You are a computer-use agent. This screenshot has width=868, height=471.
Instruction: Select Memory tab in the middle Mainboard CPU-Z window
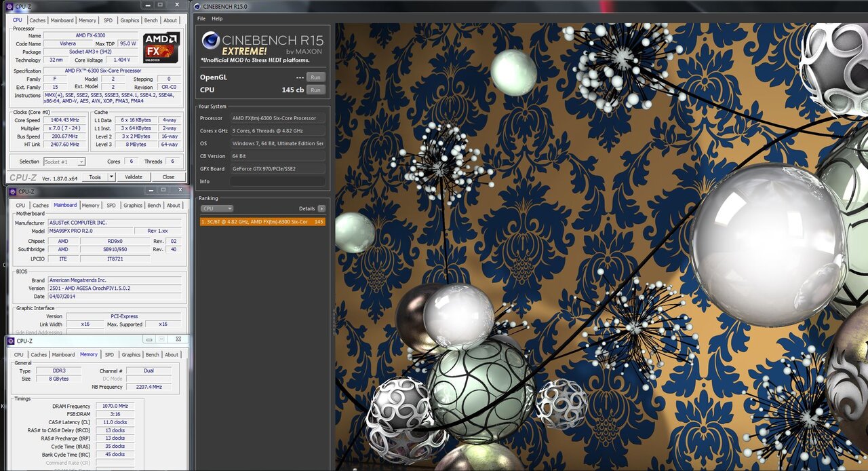tap(91, 206)
